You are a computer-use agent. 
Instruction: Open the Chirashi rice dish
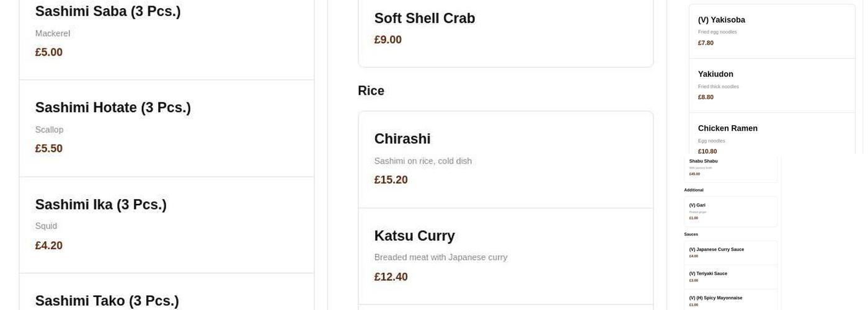pos(402,139)
